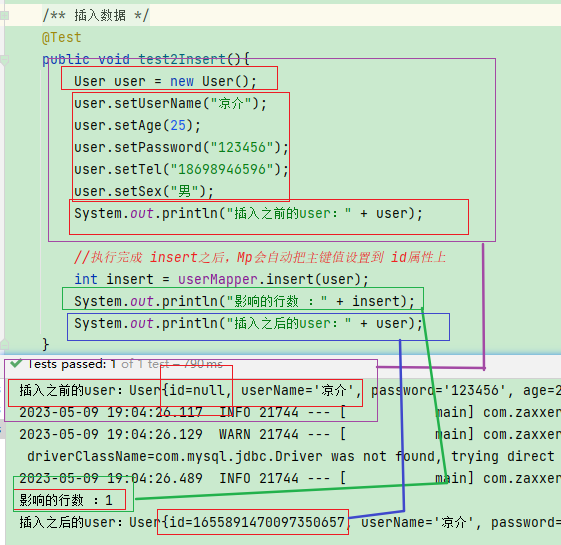Click the user.setPassword("123456") line
The width and height of the screenshot is (561, 545).
[x=181, y=147]
